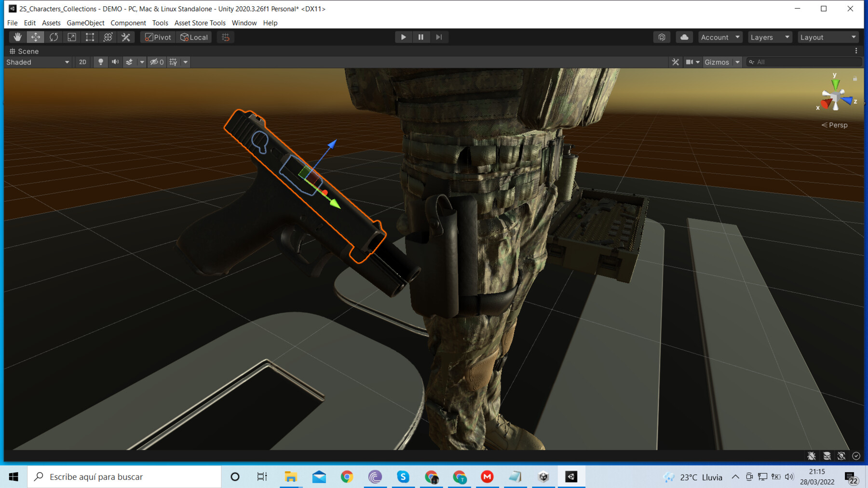Open Unity Collaborate button
The height and width of the screenshot is (488, 868).
pos(662,37)
